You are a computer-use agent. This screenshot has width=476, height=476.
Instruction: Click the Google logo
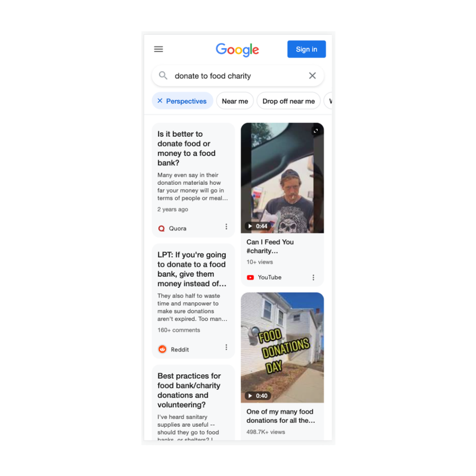click(x=237, y=50)
